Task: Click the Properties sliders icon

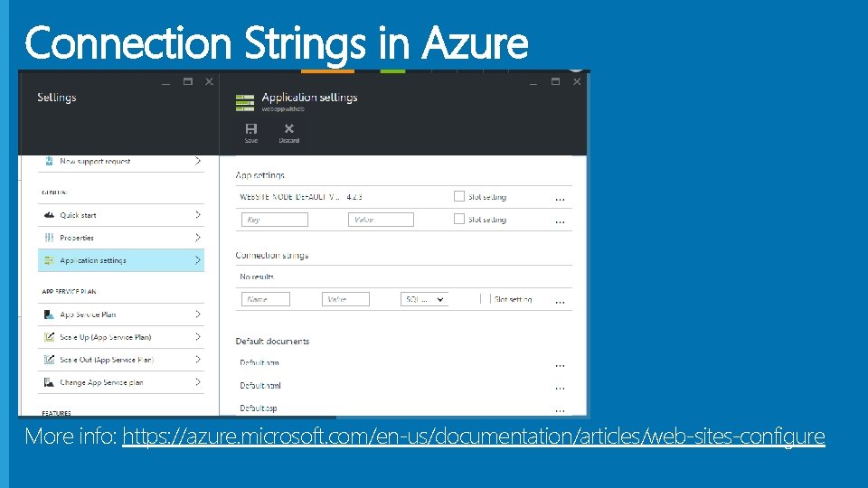Action: click(x=49, y=238)
